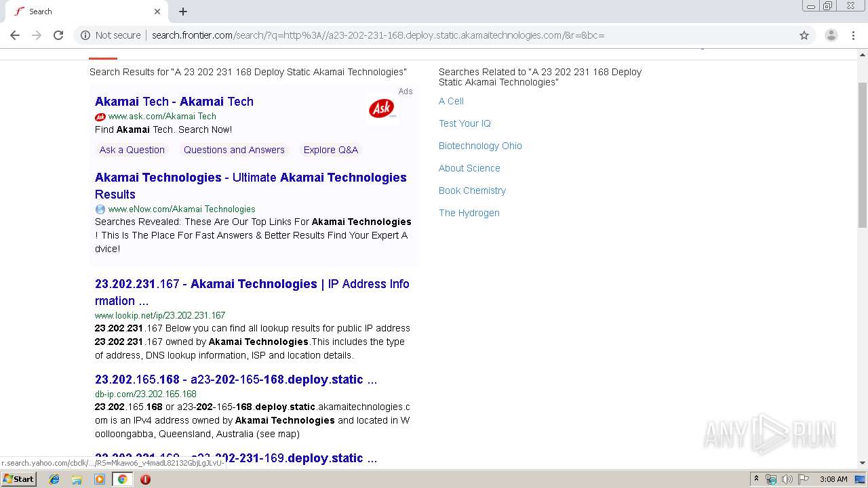The height and width of the screenshot is (488, 868).
Task: Click scrollbar up arrow
Action: tap(863, 54)
